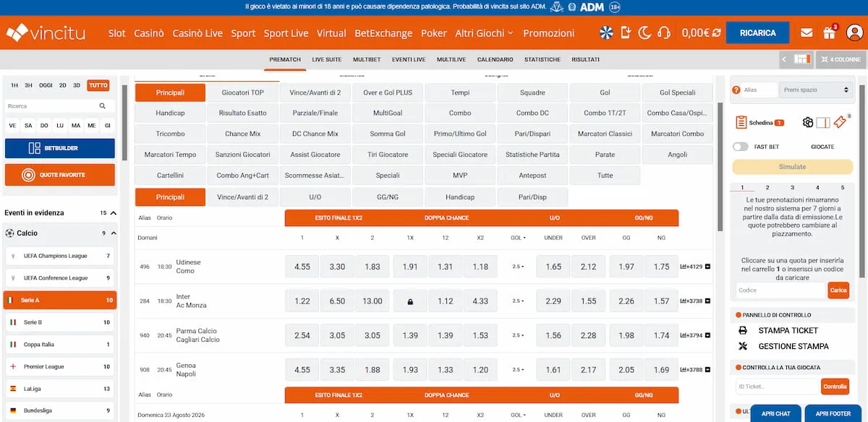Select the VE day filter
Image resolution: width=868 pixels, height=422 pixels.
pos(12,126)
